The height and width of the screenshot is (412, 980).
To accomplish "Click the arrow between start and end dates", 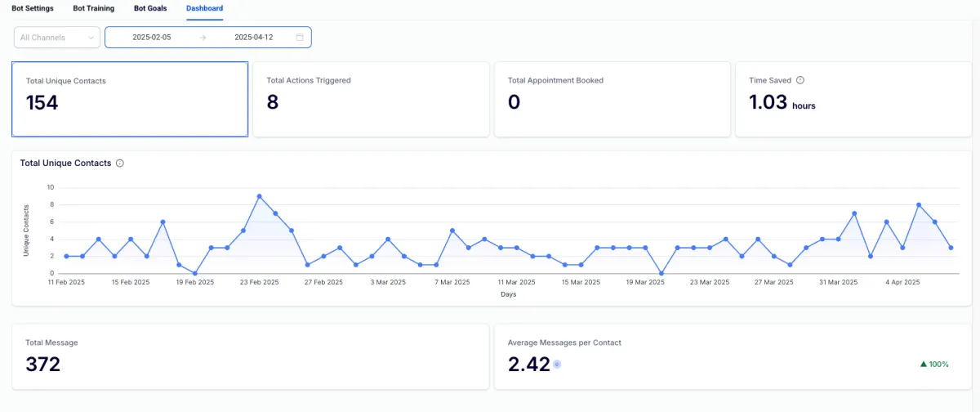I will tap(203, 38).
